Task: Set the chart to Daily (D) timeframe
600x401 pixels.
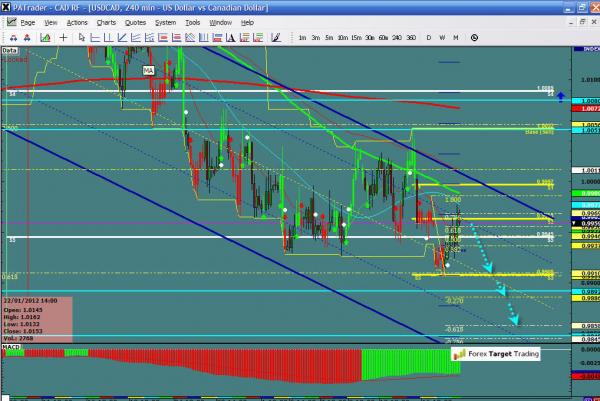Action: click(429, 37)
